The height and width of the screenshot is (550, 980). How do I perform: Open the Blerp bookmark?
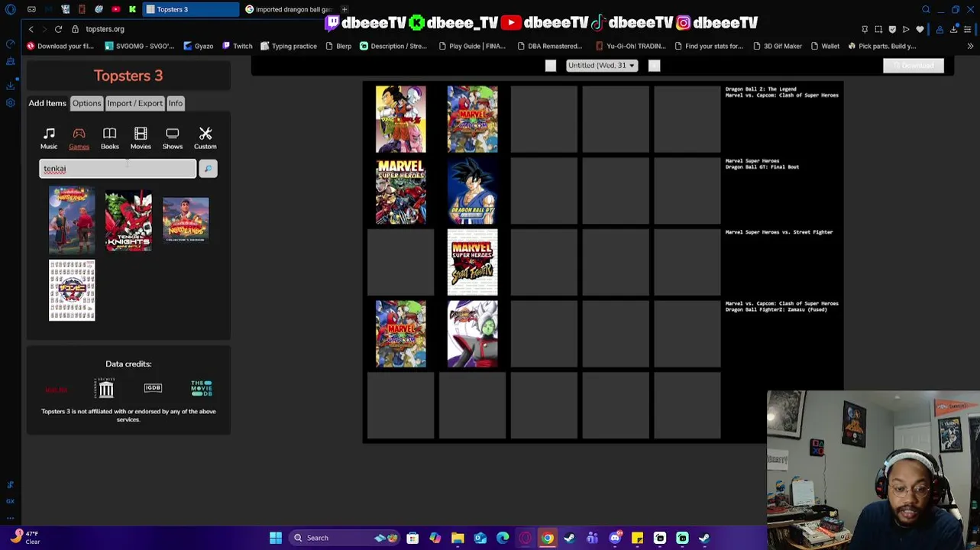(338, 46)
